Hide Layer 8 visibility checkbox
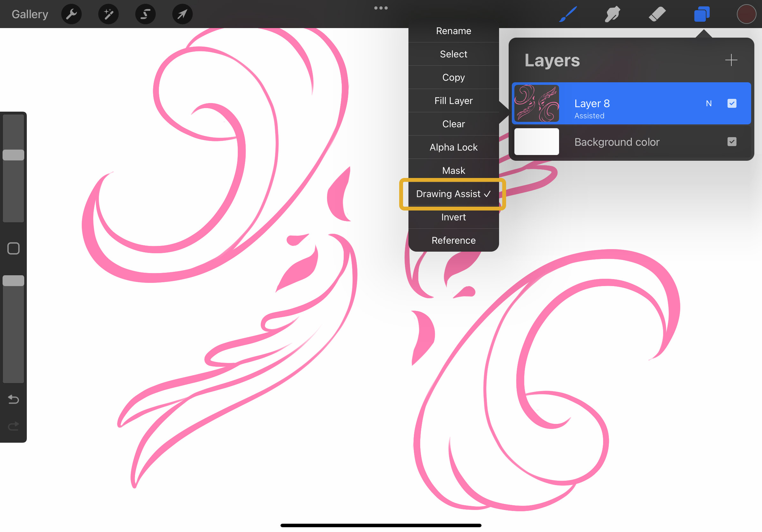This screenshot has height=532, width=762. tap(731, 103)
